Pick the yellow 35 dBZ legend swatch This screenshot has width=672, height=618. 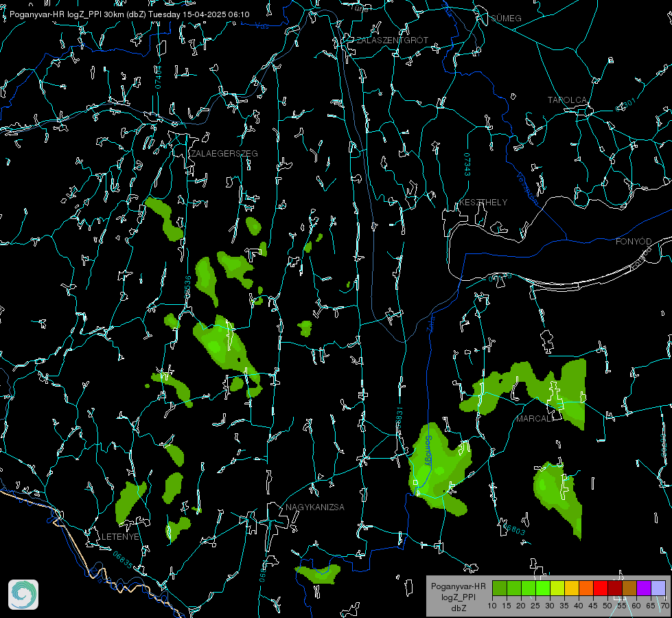point(572,588)
